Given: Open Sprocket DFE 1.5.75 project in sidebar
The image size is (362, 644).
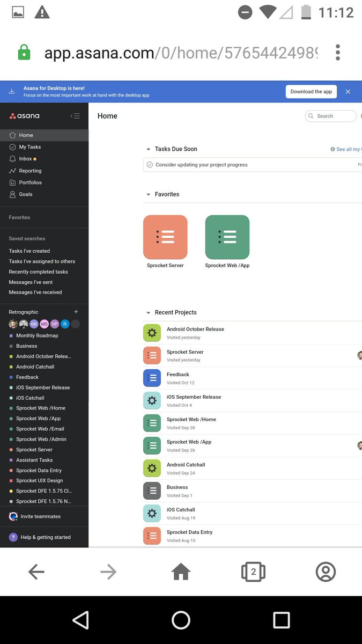Looking at the screenshot, I should coord(43,491).
